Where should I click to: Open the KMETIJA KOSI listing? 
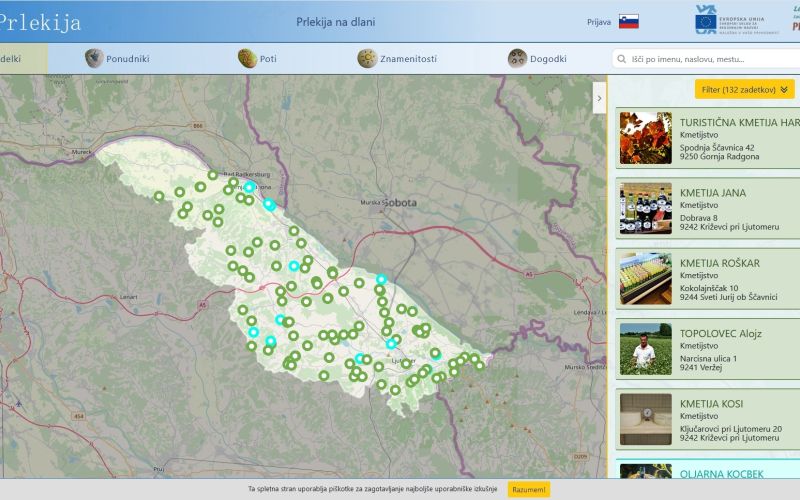click(x=711, y=403)
